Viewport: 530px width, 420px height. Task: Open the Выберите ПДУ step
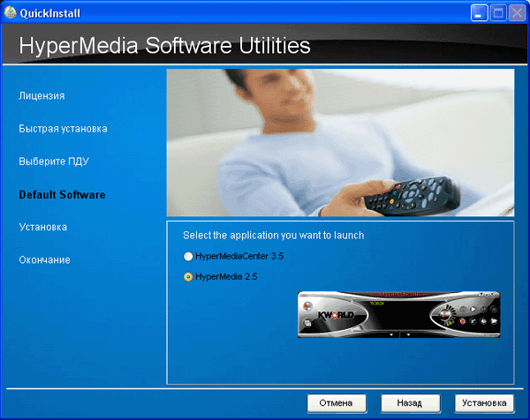(x=54, y=161)
